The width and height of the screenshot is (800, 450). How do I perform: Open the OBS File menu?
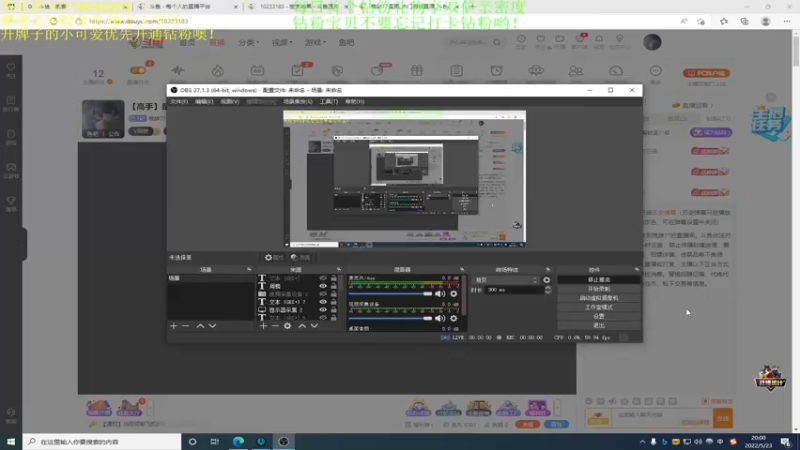pyautogui.click(x=179, y=102)
